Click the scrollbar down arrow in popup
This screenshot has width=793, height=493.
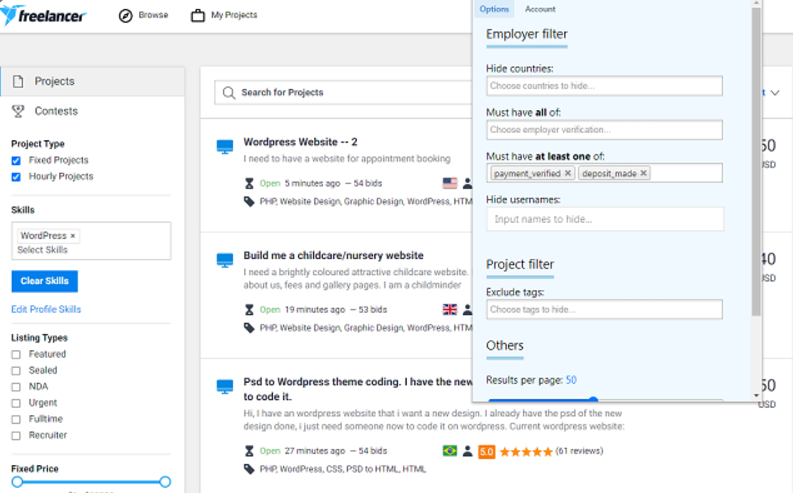(757, 395)
